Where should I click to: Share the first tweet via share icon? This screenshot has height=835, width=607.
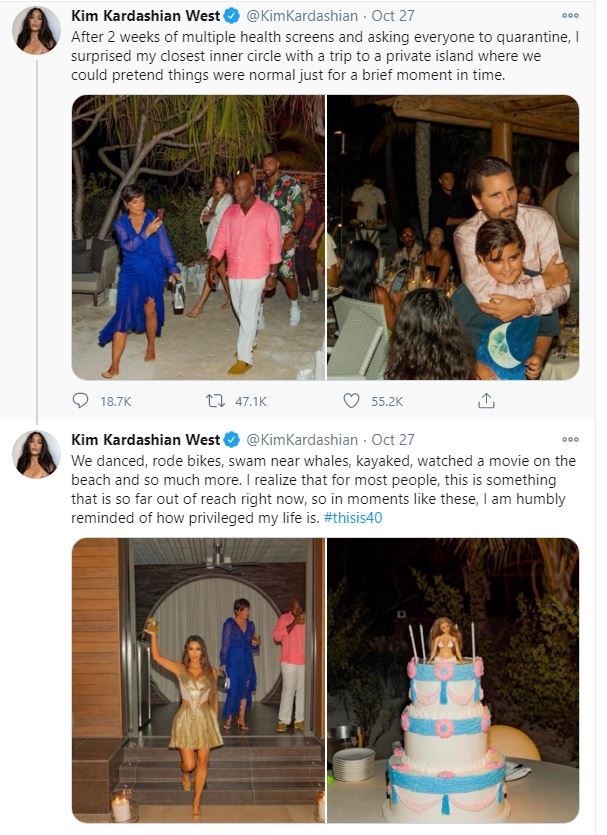coord(486,401)
